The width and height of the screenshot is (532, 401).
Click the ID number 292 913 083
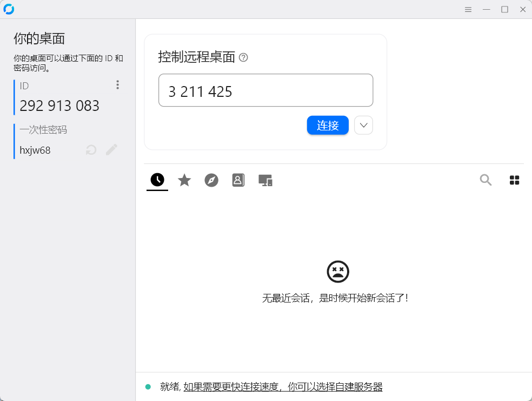(59, 106)
